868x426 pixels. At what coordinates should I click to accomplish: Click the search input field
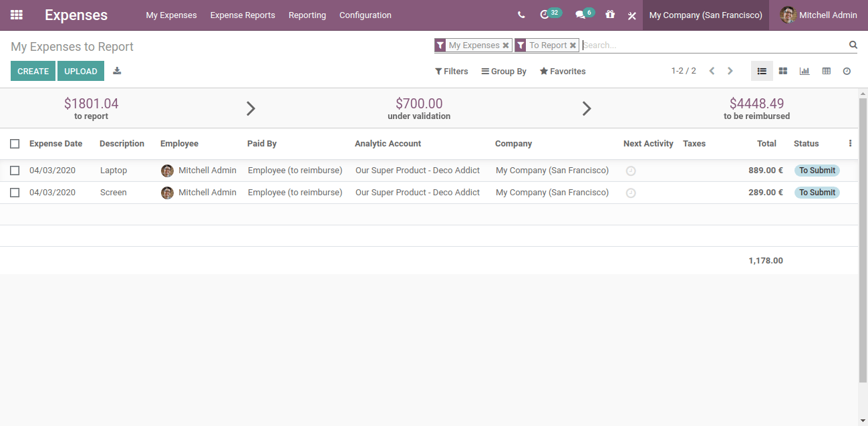point(714,45)
